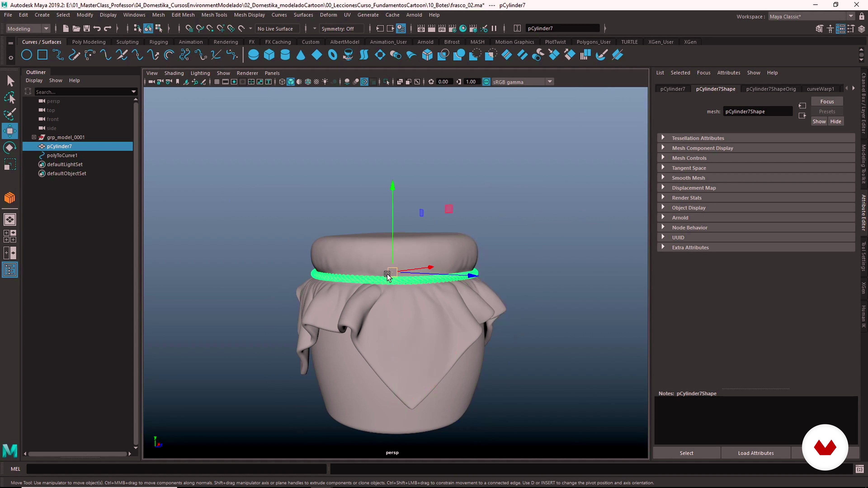This screenshot has width=868, height=488.
Task: Create a NURBS cube from the shelf
Action: (269, 55)
